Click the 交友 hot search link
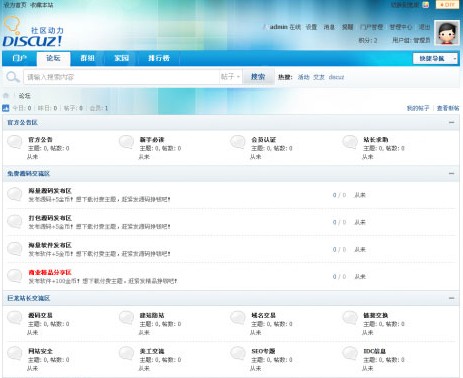 pyautogui.click(x=319, y=77)
